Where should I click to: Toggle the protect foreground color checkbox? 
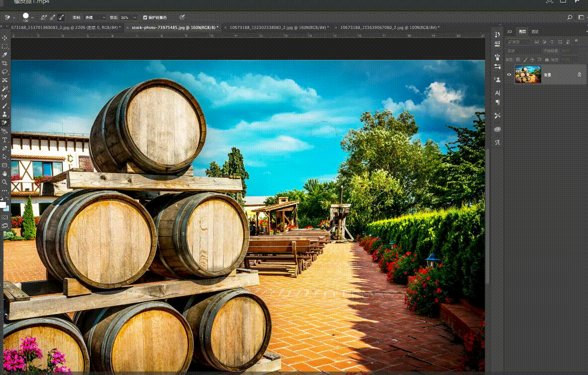(145, 17)
